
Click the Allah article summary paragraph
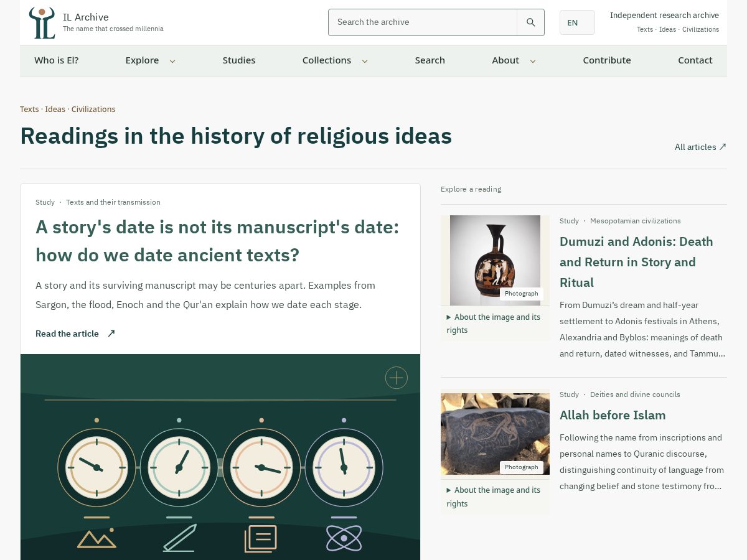click(642, 462)
